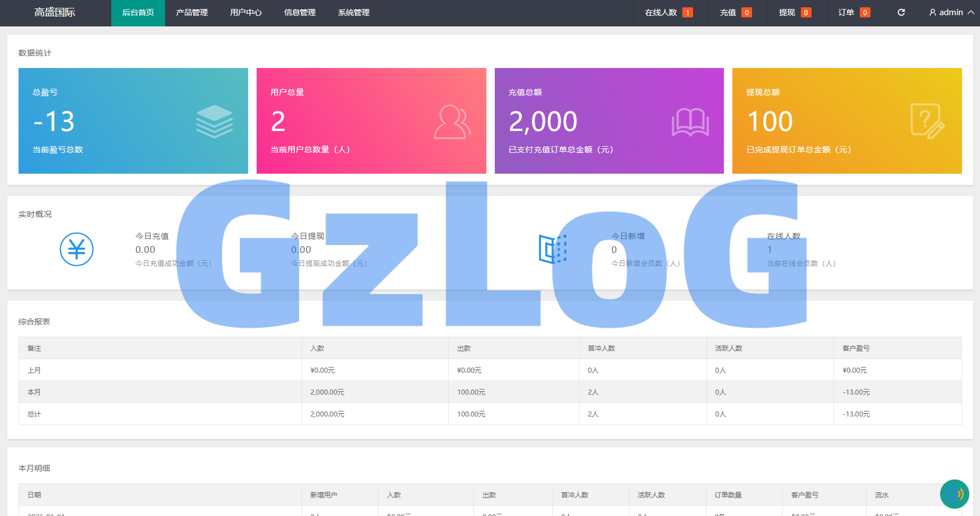The height and width of the screenshot is (516, 980).
Task: Click the 在线人数 counter in header
Action: [668, 12]
